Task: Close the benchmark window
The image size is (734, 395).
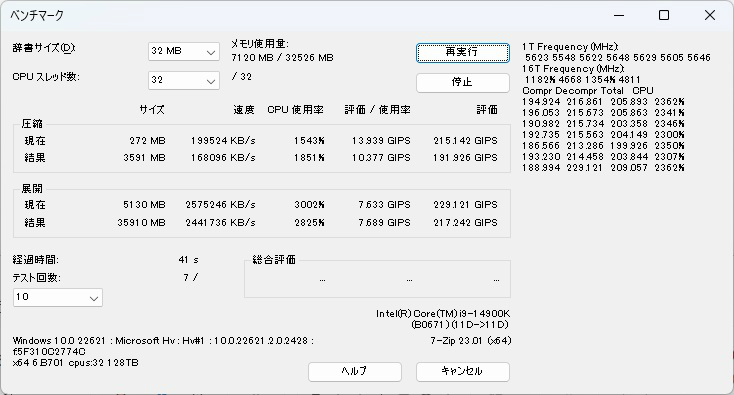Action: [710, 15]
